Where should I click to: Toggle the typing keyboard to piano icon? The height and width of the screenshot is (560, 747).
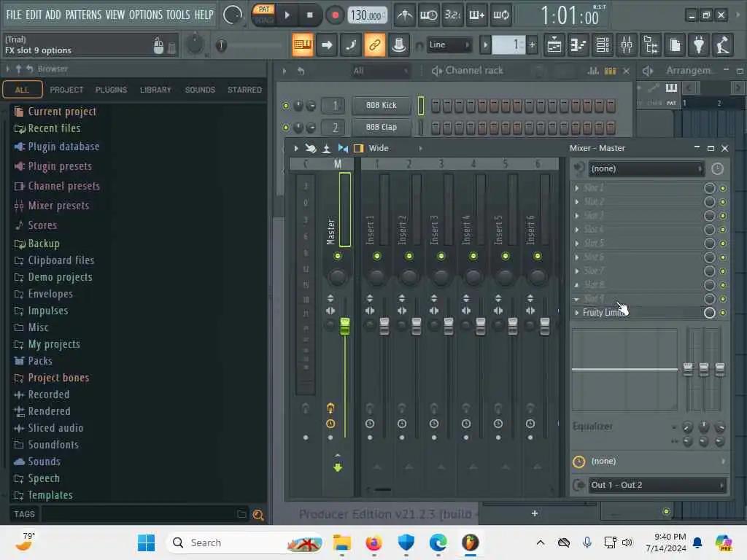303,45
